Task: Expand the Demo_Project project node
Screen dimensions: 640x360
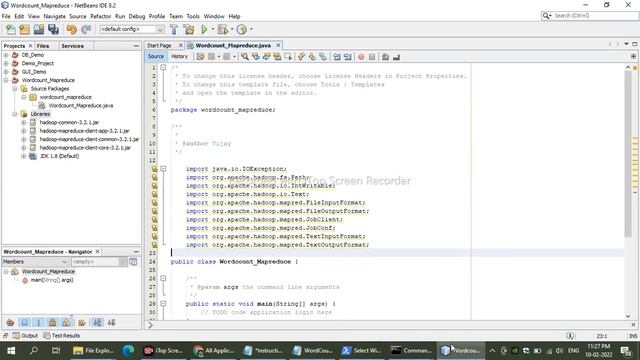Action: tap(6, 63)
